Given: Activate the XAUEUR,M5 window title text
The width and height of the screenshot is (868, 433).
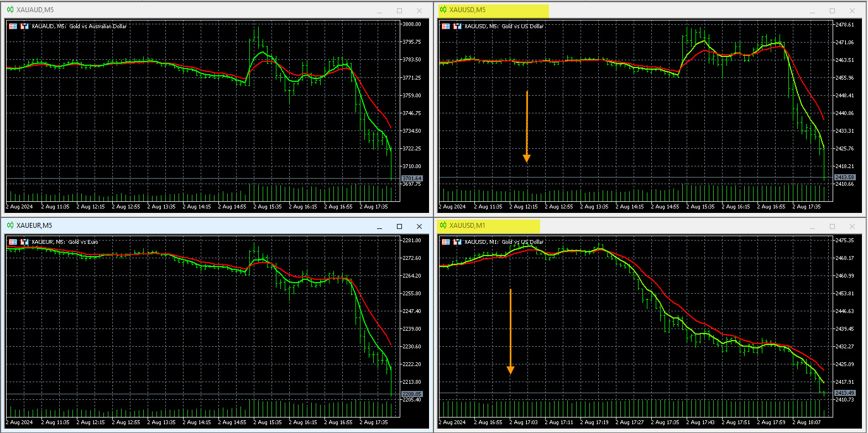Looking at the screenshot, I should [x=34, y=225].
